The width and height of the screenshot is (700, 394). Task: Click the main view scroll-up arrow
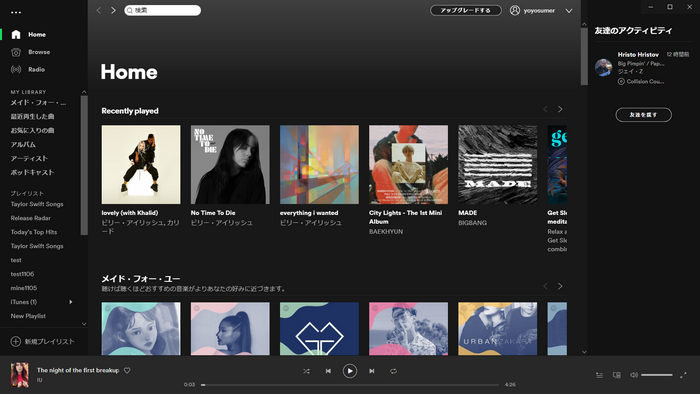click(x=584, y=25)
